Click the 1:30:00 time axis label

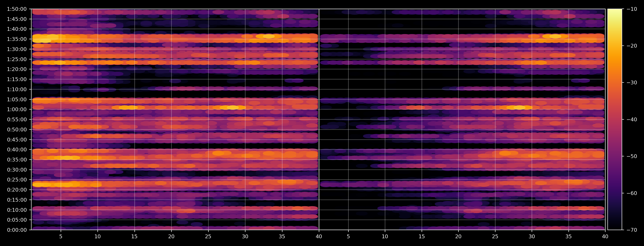pyautogui.click(x=17, y=49)
